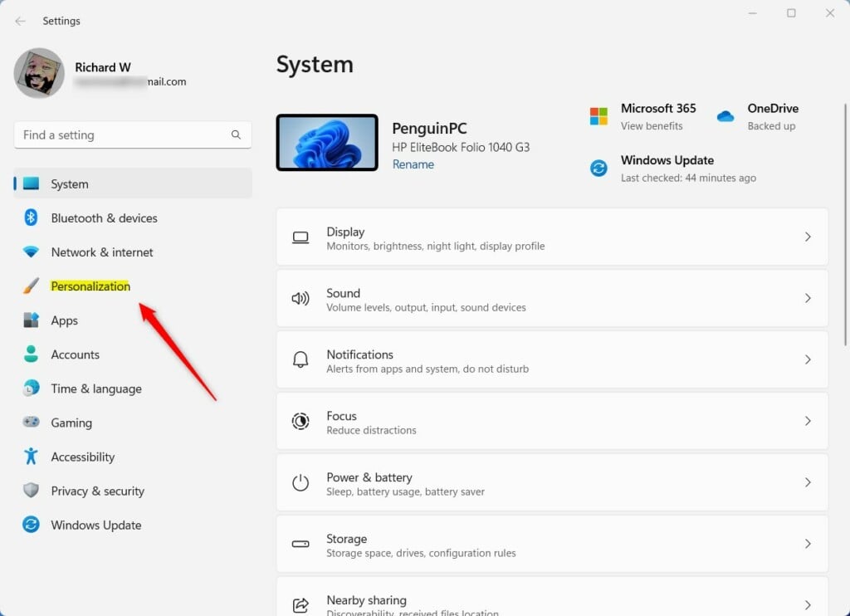The width and height of the screenshot is (850, 616).
Task: Click the HP EliteBook Folio 1040 G3 text
Action: tap(461, 147)
